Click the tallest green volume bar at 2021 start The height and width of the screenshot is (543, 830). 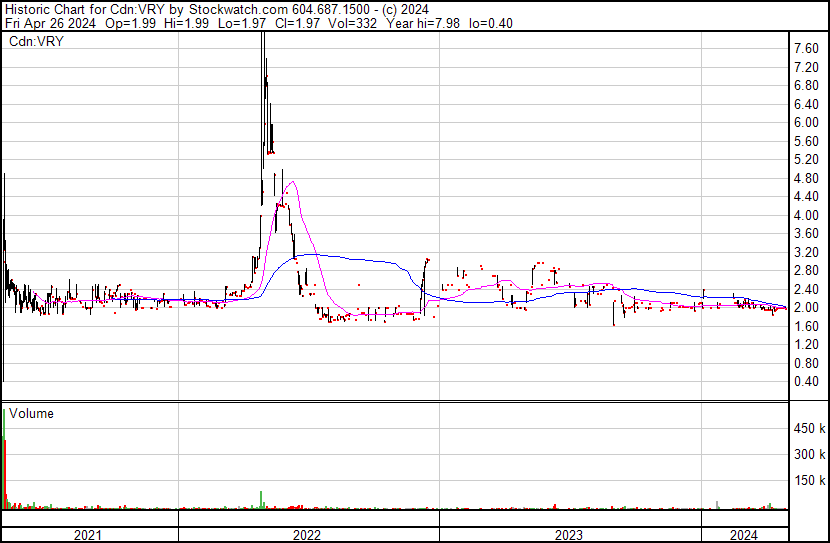click(4, 459)
